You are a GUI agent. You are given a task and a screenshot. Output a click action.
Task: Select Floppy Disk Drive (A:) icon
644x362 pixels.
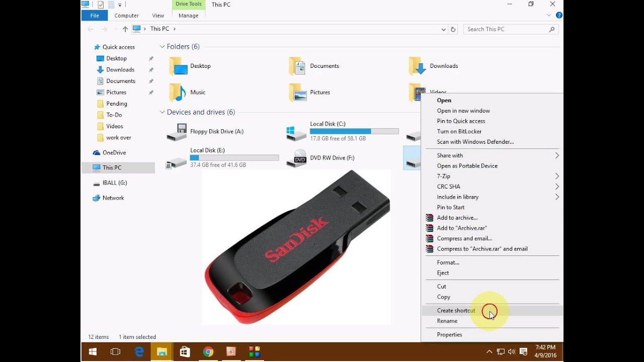tap(177, 132)
